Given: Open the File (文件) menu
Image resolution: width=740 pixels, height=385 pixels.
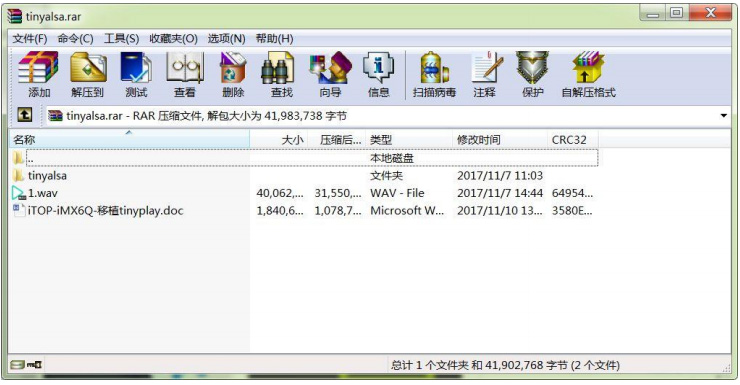Looking at the screenshot, I should tap(30, 39).
